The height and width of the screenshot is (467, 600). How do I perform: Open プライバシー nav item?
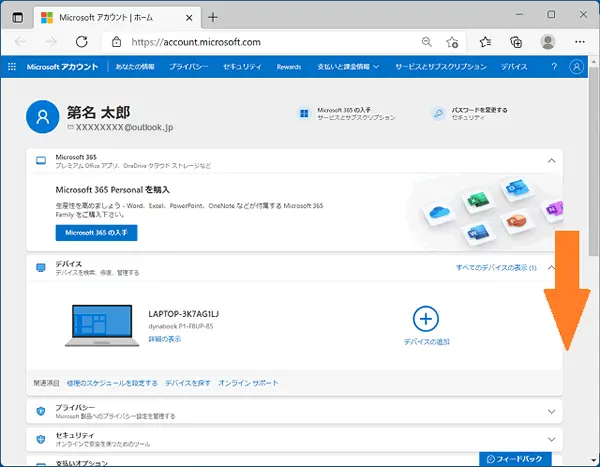click(x=189, y=67)
